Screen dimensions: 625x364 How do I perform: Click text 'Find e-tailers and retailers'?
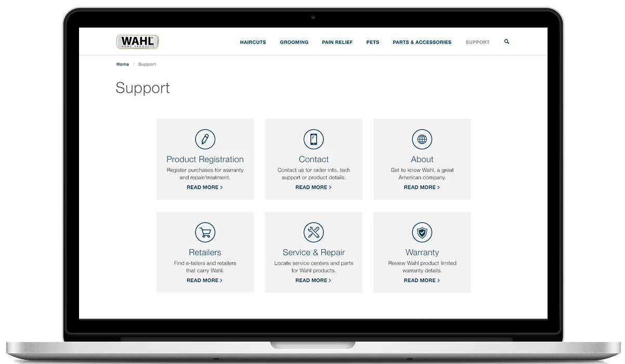click(205, 263)
